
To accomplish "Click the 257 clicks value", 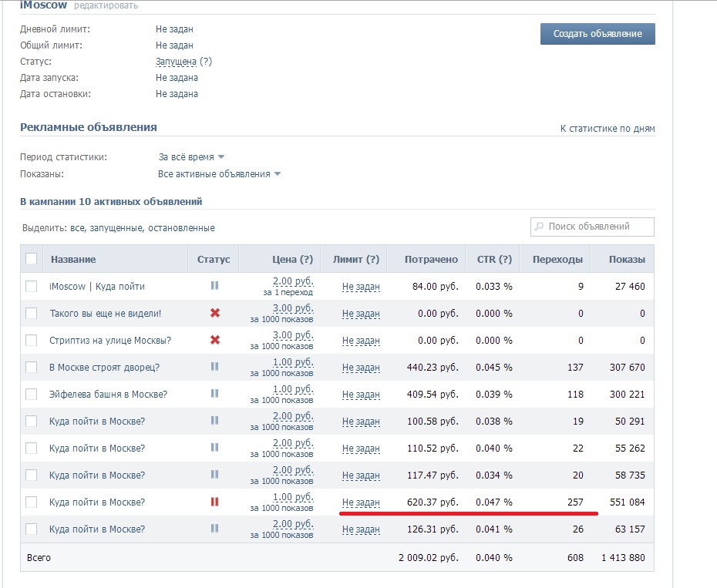I will click(x=575, y=502).
